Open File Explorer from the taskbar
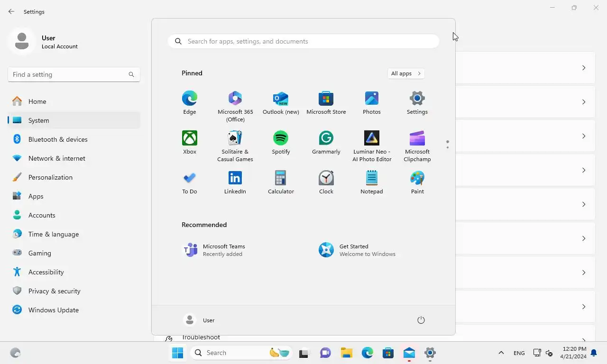 point(346,353)
